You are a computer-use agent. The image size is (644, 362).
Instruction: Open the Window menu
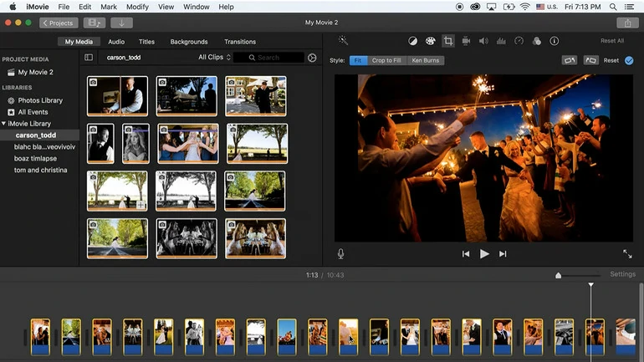coord(196,7)
